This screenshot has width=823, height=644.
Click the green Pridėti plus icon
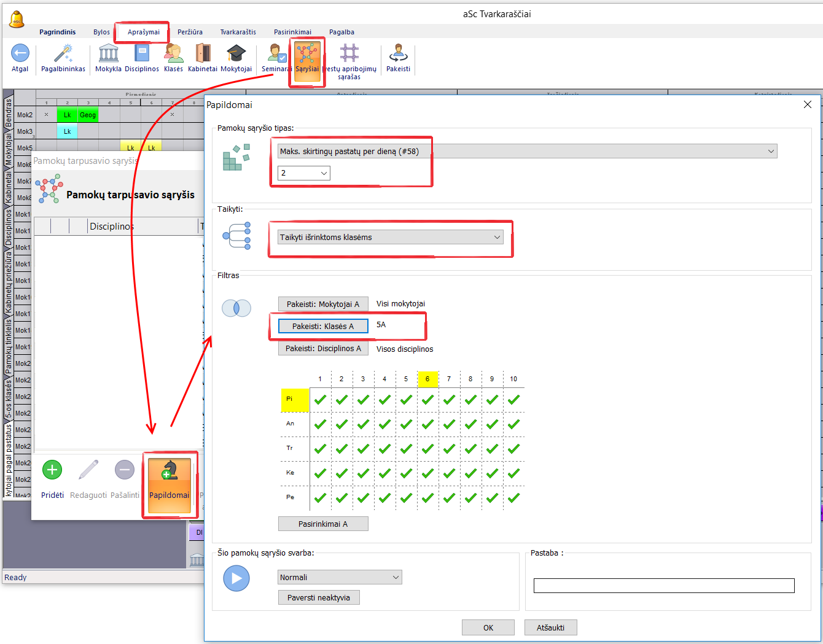point(52,470)
